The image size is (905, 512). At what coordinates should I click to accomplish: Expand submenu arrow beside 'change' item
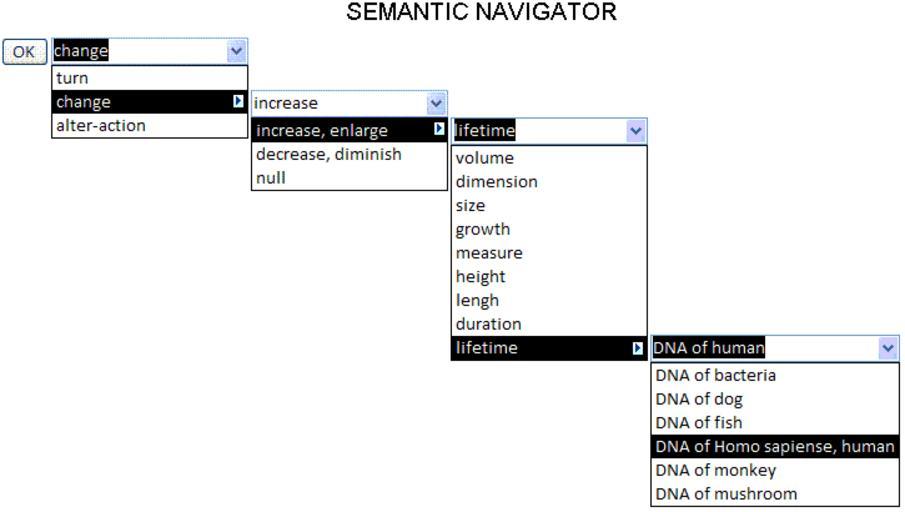tap(238, 102)
